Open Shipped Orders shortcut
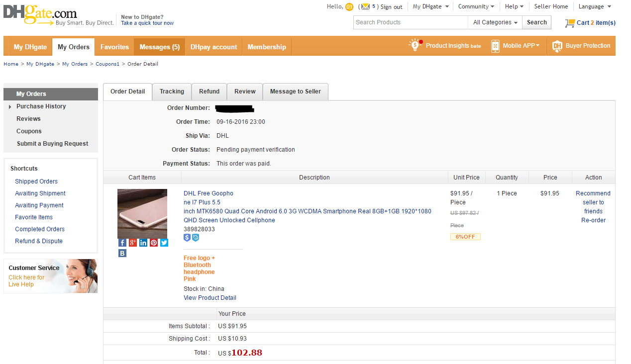Viewport: 631px width, 364px height. point(36,182)
